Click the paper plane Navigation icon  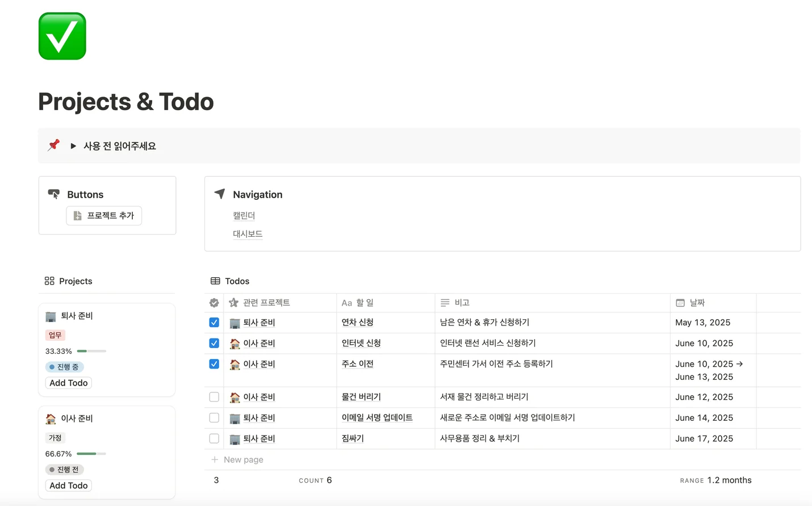[x=219, y=194]
